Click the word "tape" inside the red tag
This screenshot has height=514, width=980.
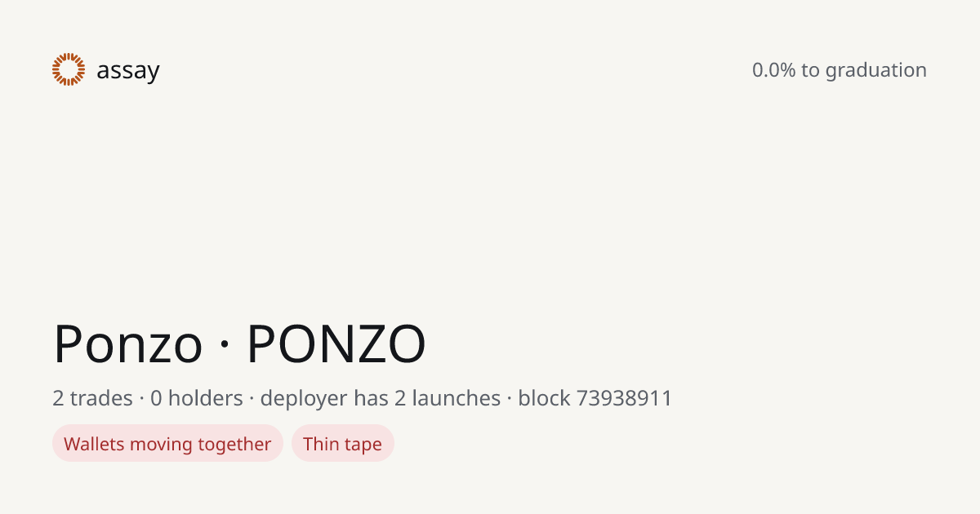363,445
